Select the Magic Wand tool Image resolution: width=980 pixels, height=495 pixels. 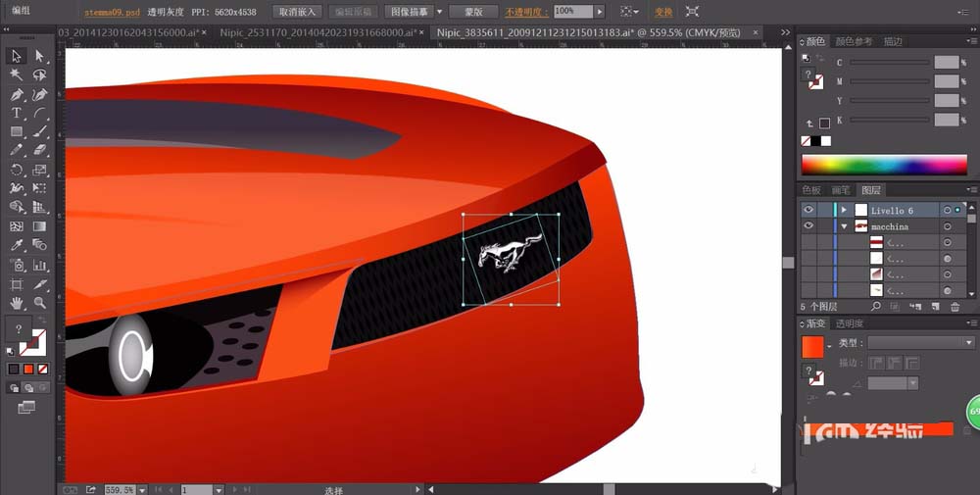[17, 75]
